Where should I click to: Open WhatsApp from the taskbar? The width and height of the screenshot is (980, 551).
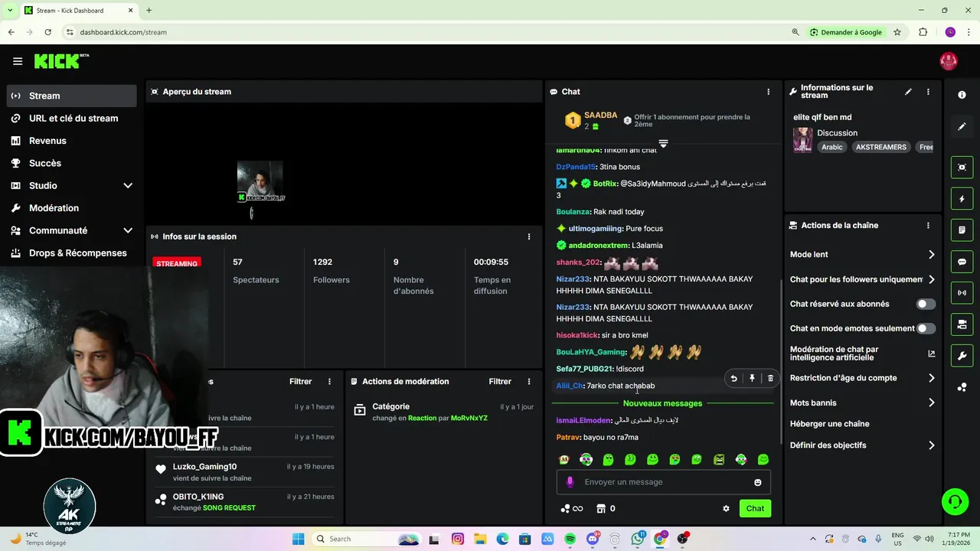[x=637, y=539]
